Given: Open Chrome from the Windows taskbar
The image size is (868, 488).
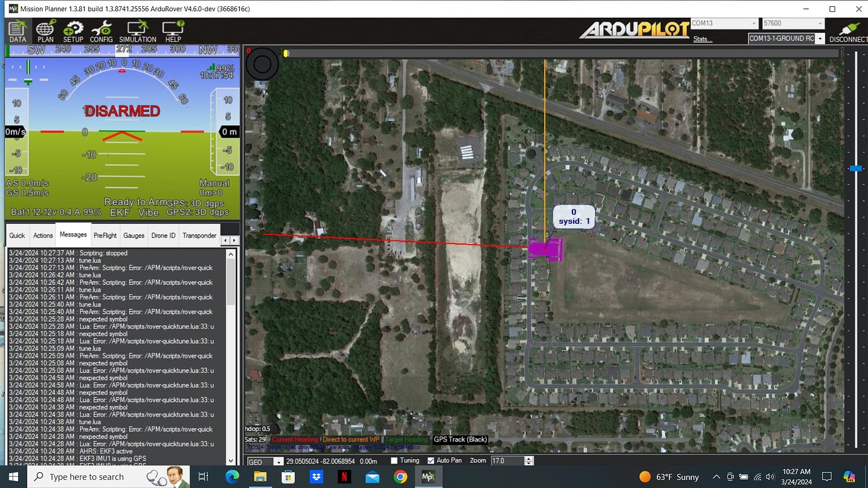Looking at the screenshot, I should coord(400,477).
